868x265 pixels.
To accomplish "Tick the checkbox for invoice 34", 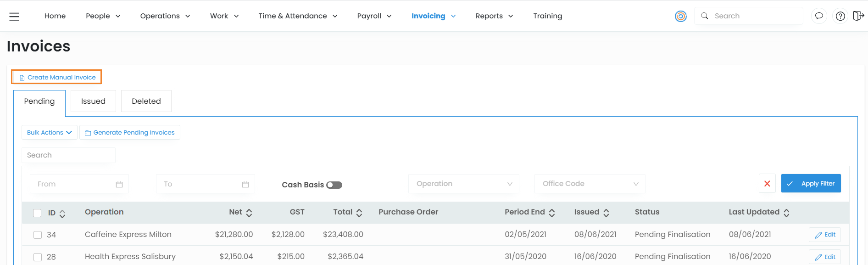I will pos(38,235).
